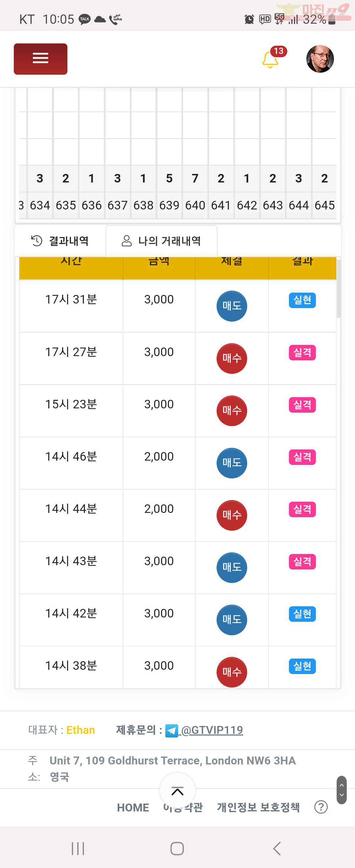The image size is (355, 868).
Task: Click the trade history table scrollbar
Action: 339,288
